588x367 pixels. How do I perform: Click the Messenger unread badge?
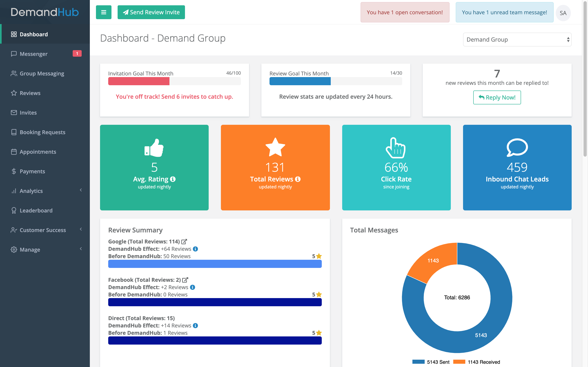[x=77, y=53]
